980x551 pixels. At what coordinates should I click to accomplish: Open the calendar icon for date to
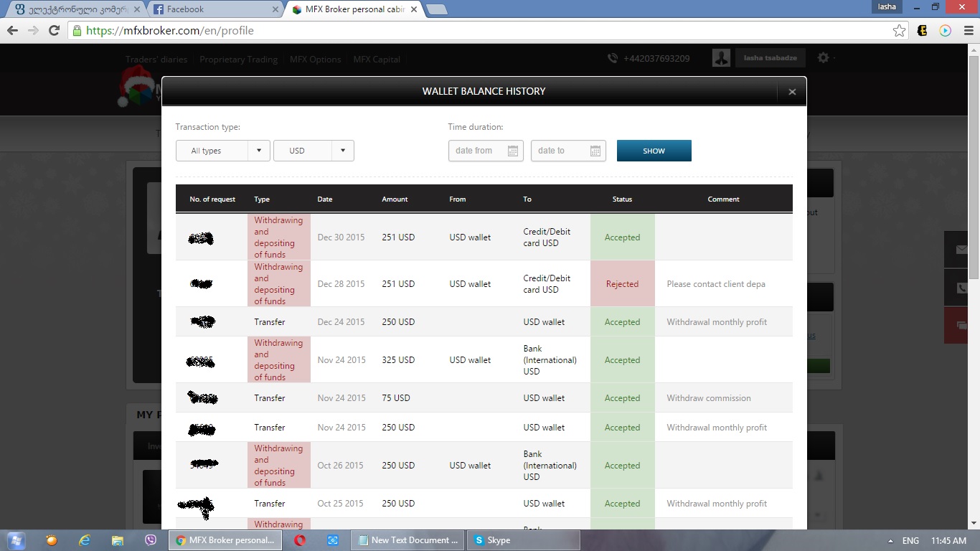click(595, 151)
